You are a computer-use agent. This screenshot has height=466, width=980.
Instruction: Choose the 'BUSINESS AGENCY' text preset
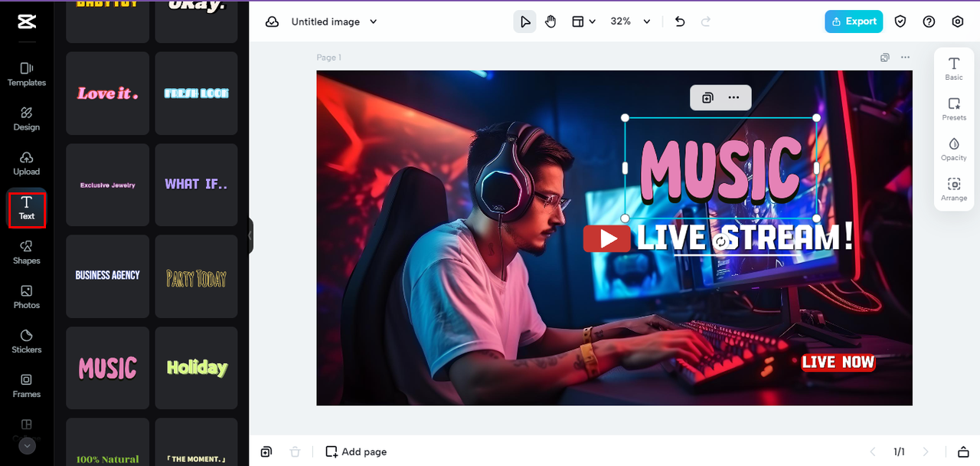pyautogui.click(x=107, y=276)
